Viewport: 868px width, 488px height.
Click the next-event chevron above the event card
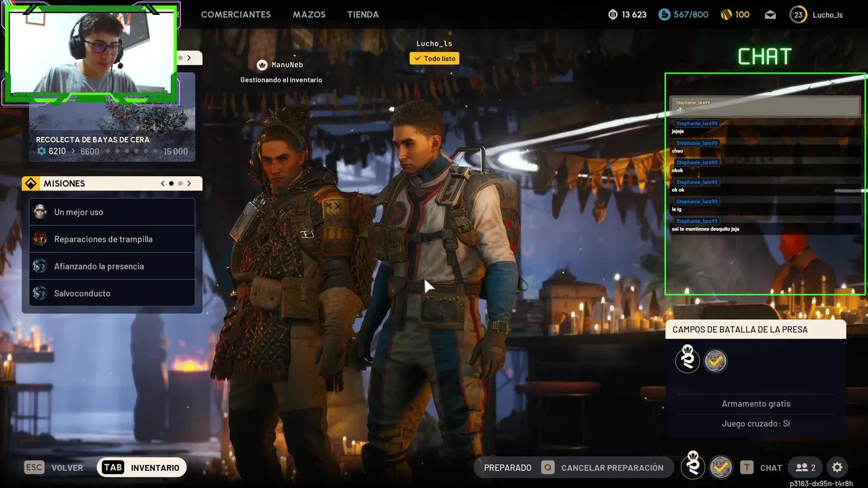pyautogui.click(x=189, y=58)
